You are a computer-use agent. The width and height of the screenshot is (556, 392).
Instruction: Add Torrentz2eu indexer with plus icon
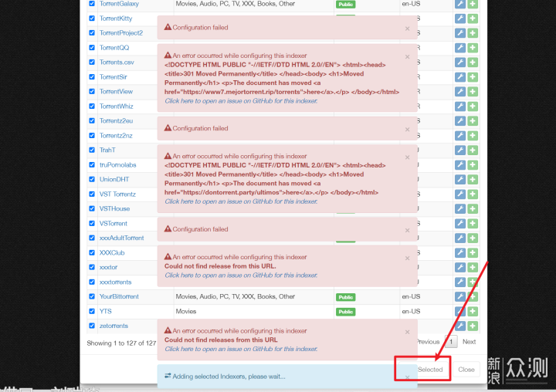[473, 121]
